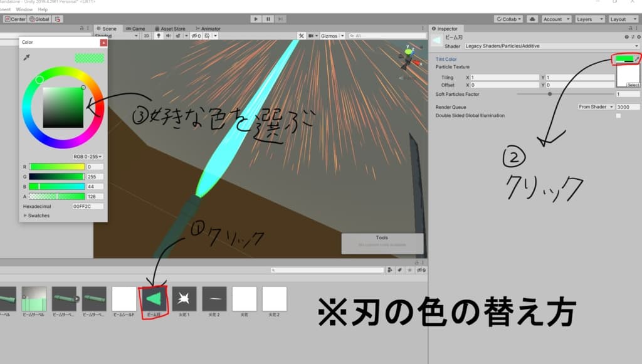The height and width of the screenshot is (364, 642).
Task: Open the camera icon menu beside Gizmos
Action: 312,36
